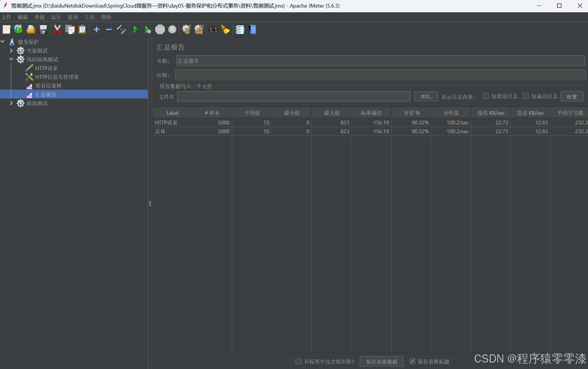
Task: Select the HTTP信息头管理器 node
Action: pos(57,77)
